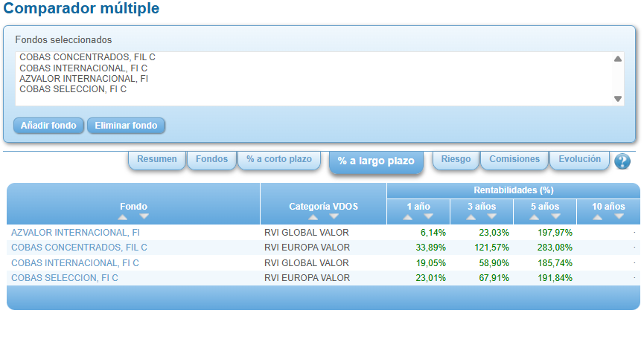Show the Evolución tab
Viewport: 644px width, 339px height.
[579, 159]
